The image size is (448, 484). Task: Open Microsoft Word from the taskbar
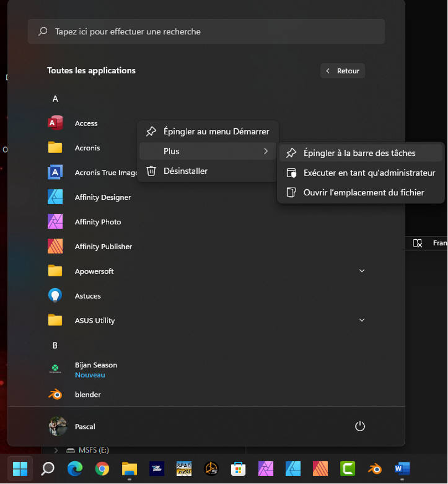(401, 469)
